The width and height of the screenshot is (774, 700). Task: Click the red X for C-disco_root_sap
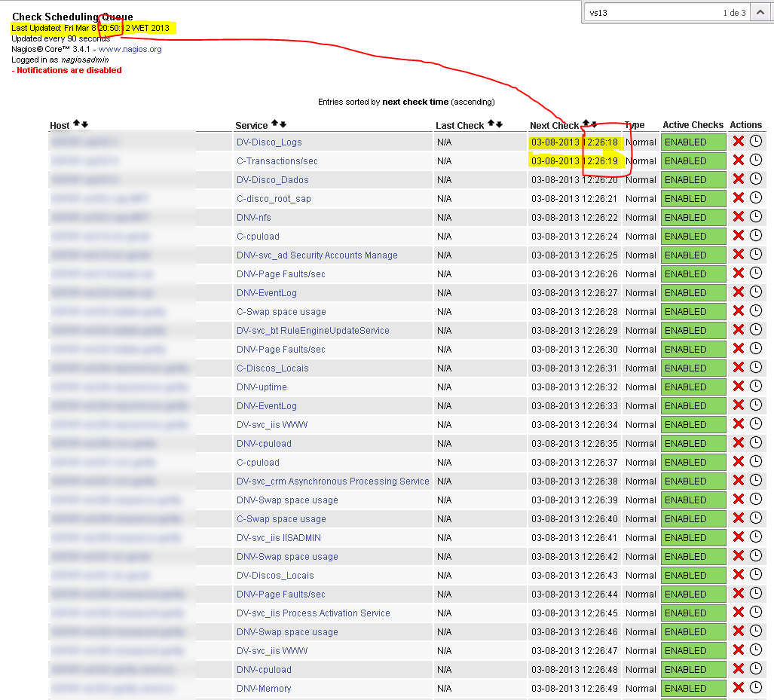[738, 198]
